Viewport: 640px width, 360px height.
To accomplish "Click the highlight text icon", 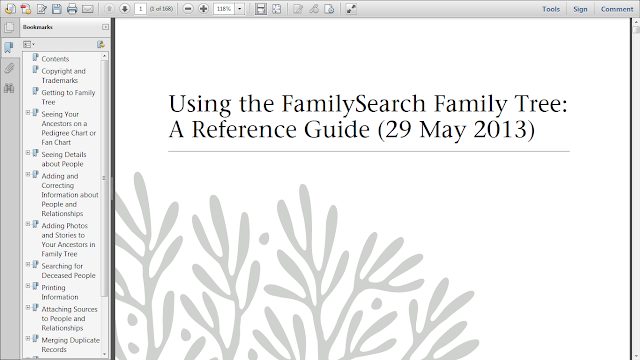I will click(x=314, y=9).
